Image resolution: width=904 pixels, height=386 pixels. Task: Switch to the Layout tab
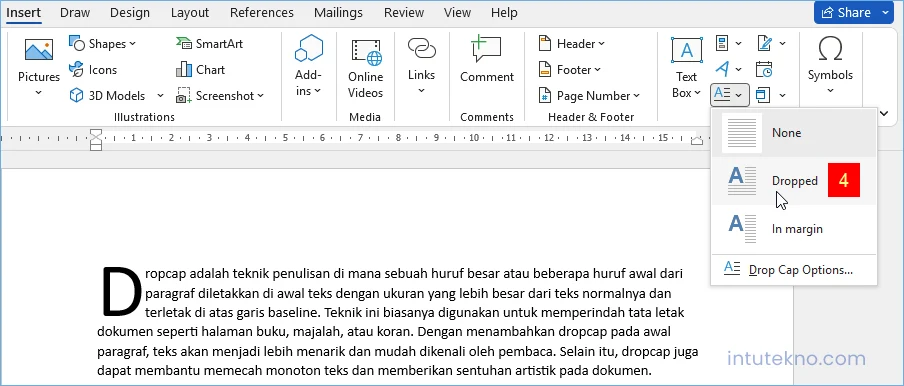pos(190,13)
